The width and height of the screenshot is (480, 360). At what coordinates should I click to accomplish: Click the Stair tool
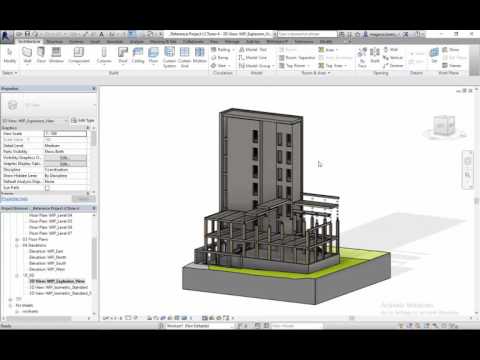point(219,66)
